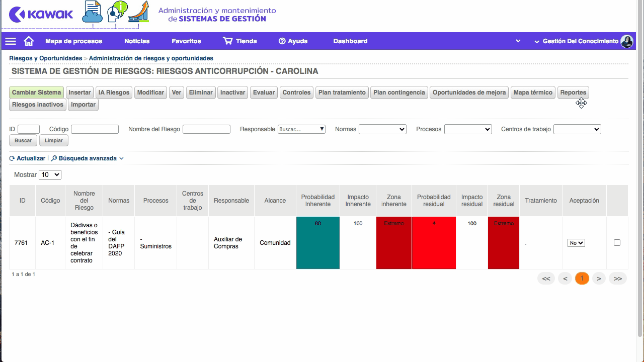This screenshot has width=644, height=362.
Task: Focus the Nombre del Riesgo input field
Action: [x=206, y=129]
